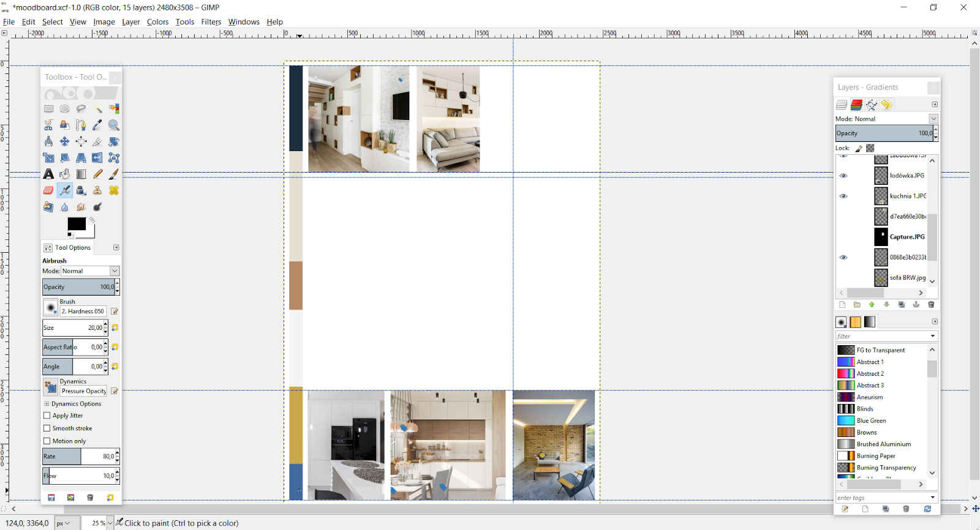Open the enter tags dropdown
The height and width of the screenshot is (530, 980).
point(933,498)
